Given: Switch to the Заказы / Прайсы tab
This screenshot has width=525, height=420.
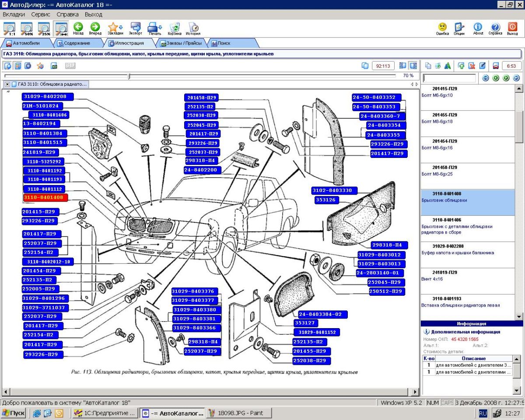Looking at the screenshot, I should coord(181,43).
